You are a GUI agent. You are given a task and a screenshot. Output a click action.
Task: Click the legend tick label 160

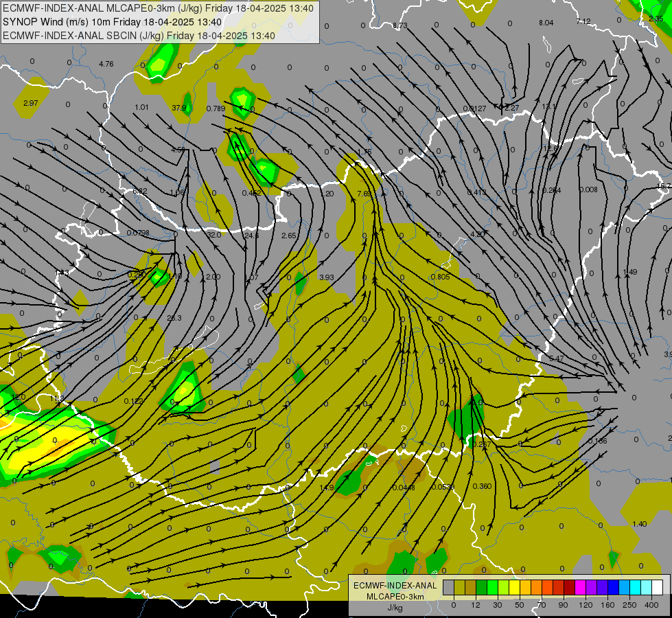click(607, 605)
